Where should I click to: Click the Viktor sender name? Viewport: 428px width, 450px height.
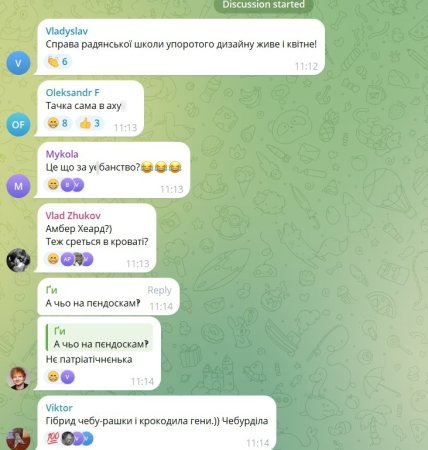[x=59, y=408]
